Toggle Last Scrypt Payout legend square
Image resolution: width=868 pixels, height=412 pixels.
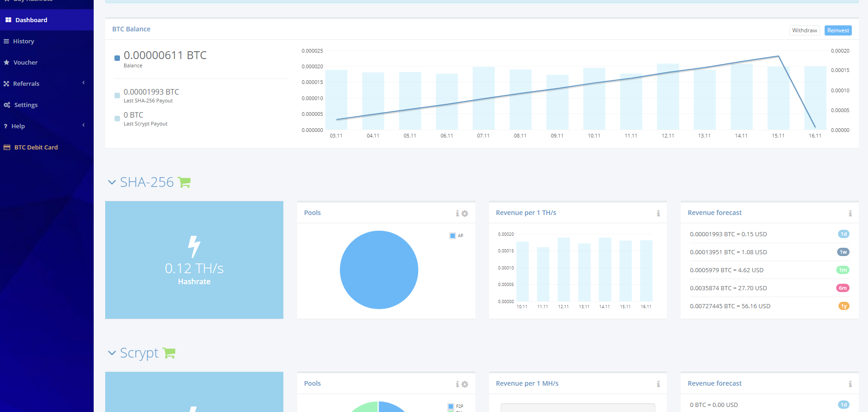tap(117, 119)
